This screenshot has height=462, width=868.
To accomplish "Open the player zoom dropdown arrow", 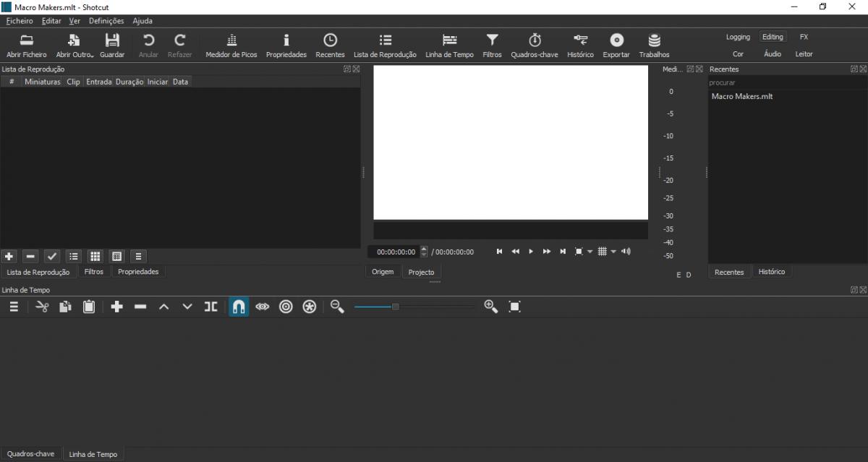I will tap(590, 252).
